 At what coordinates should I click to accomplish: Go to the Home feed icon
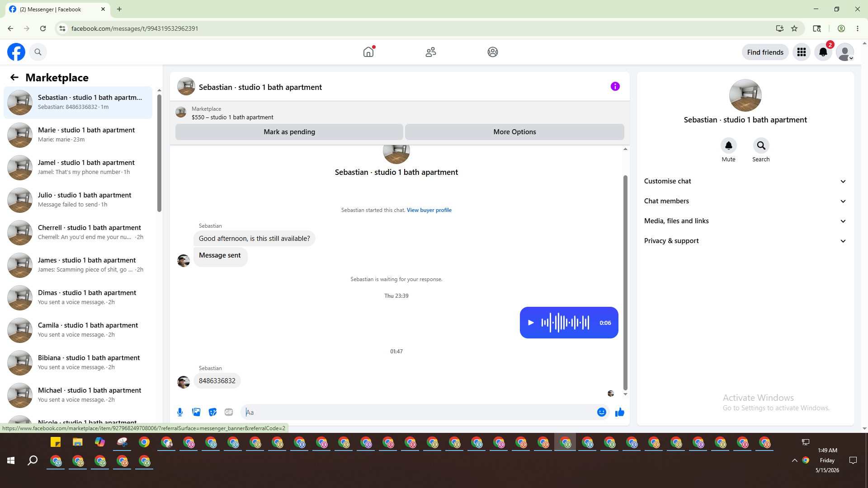tap(368, 52)
